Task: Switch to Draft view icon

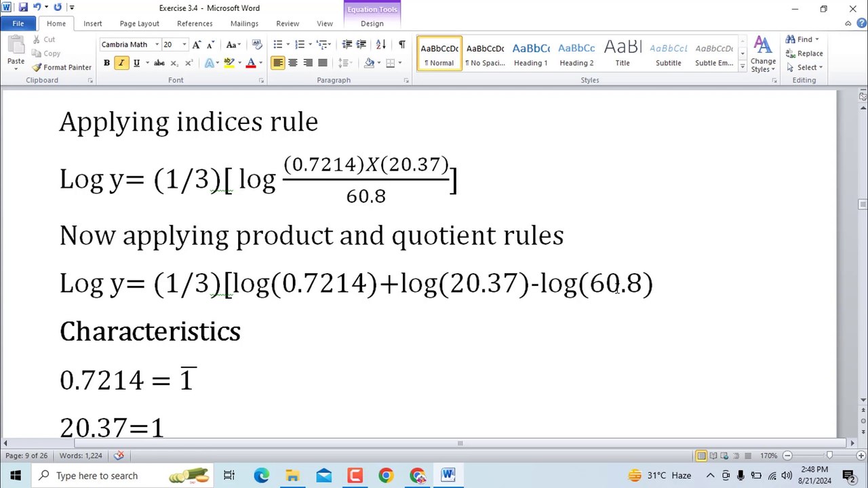Action: click(x=747, y=455)
